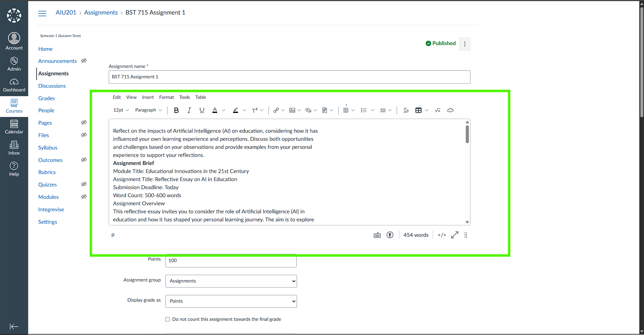Underline the selected text

pos(202,110)
